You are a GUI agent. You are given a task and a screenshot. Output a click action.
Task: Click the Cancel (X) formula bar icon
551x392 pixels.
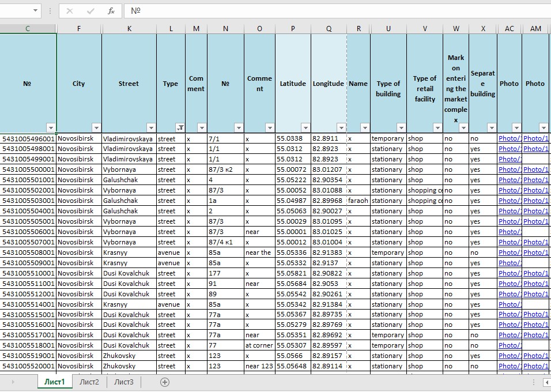pyautogui.click(x=70, y=12)
